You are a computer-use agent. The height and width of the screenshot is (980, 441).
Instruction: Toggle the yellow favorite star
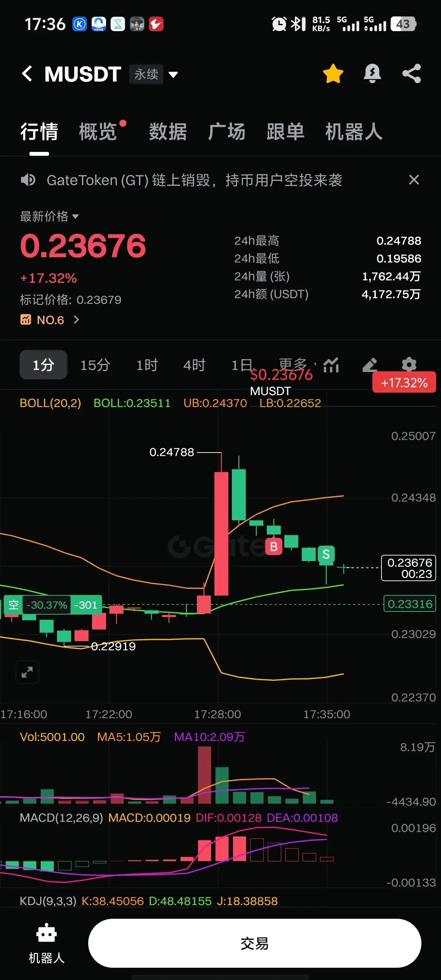pos(333,73)
